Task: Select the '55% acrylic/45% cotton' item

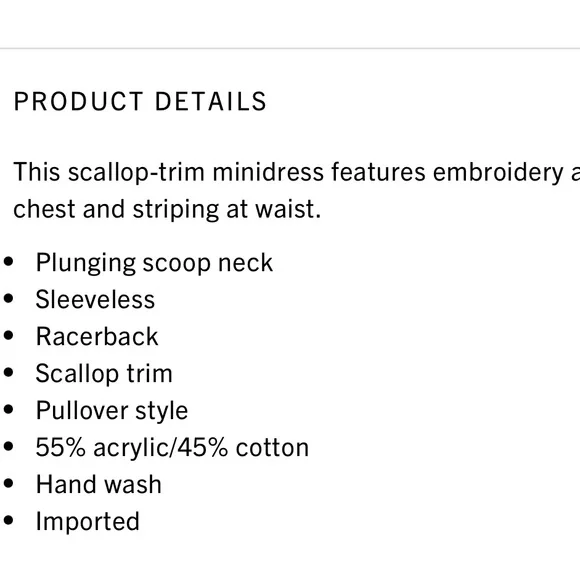Action: tap(172, 448)
